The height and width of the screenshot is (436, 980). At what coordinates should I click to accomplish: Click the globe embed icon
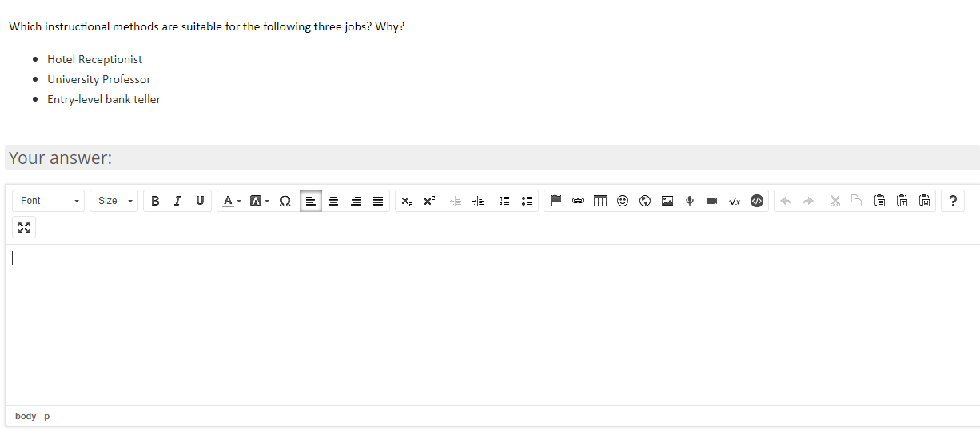click(645, 201)
